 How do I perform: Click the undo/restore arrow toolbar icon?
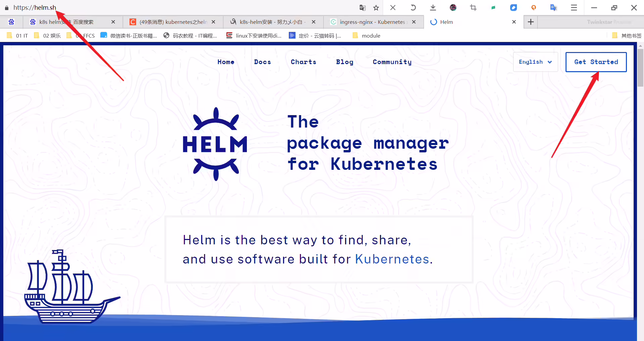click(x=413, y=8)
